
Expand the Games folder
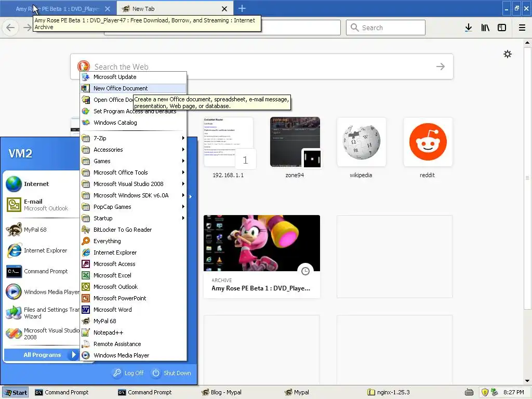(x=134, y=161)
